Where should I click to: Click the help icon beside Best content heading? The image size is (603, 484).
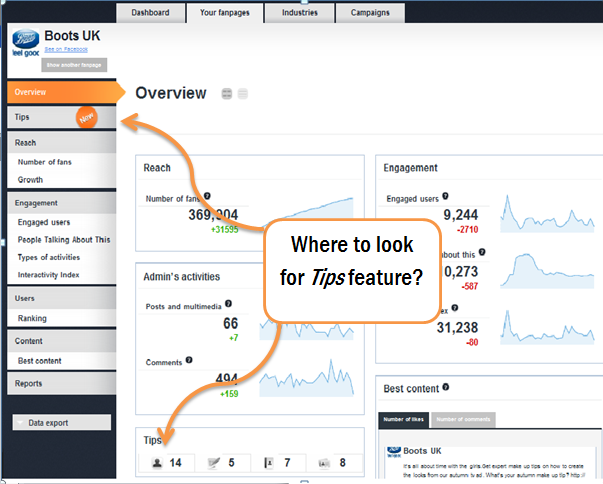point(445,387)
